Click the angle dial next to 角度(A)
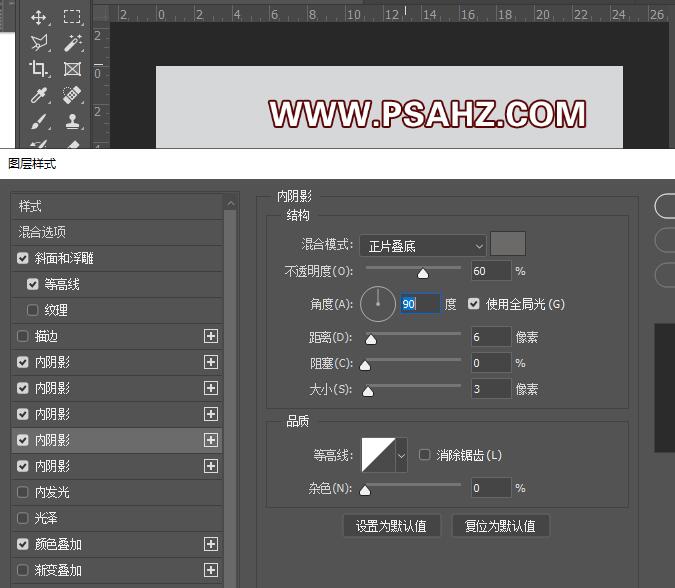The width and height of the screenshot is (675, 588). pyautogui.click(x=378, y=304)
